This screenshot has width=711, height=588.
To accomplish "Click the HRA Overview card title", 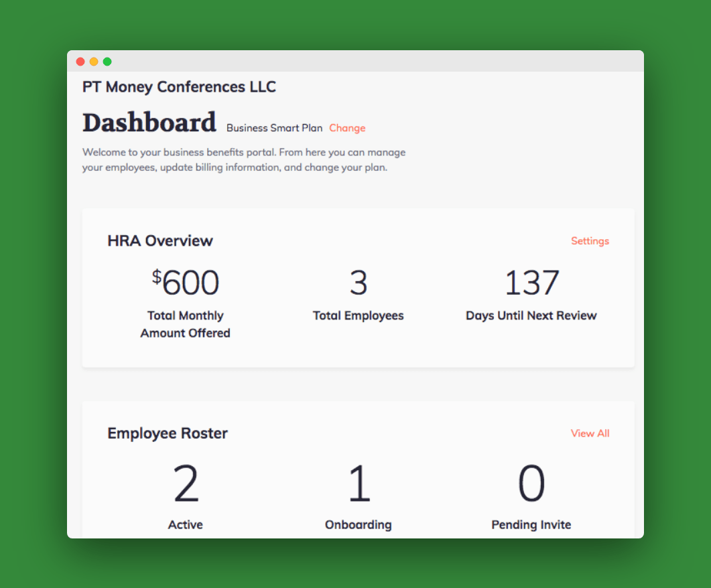I will click(160, 241).
